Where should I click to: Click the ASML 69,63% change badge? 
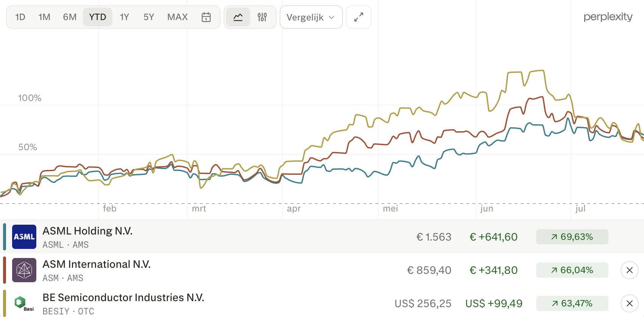point(572,237)
